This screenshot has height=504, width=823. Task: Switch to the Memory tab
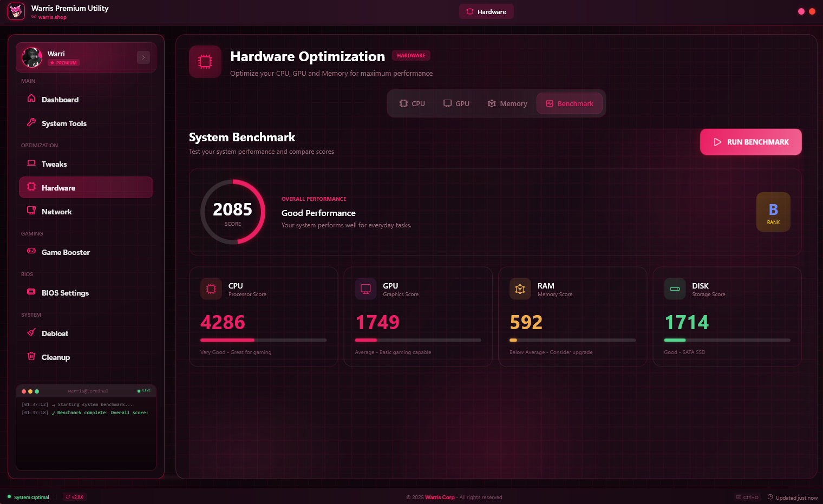(x=507, y=103)
